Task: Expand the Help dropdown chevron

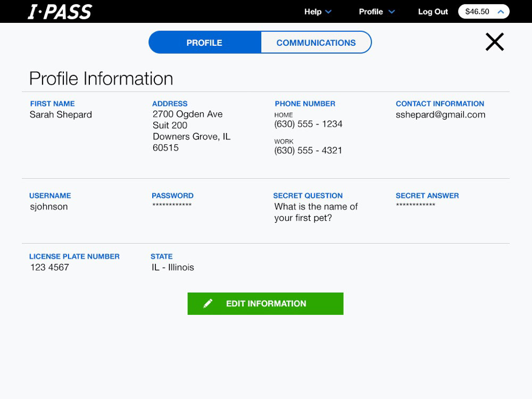Action: click(328, 12)
